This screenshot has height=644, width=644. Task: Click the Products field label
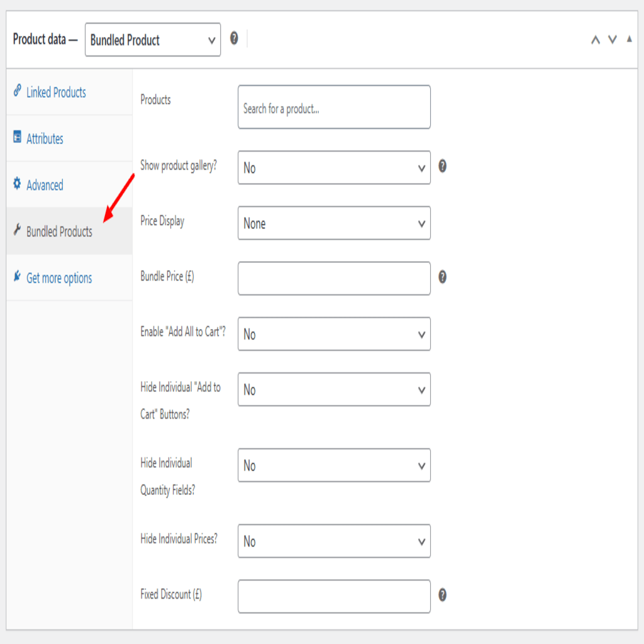155,99
